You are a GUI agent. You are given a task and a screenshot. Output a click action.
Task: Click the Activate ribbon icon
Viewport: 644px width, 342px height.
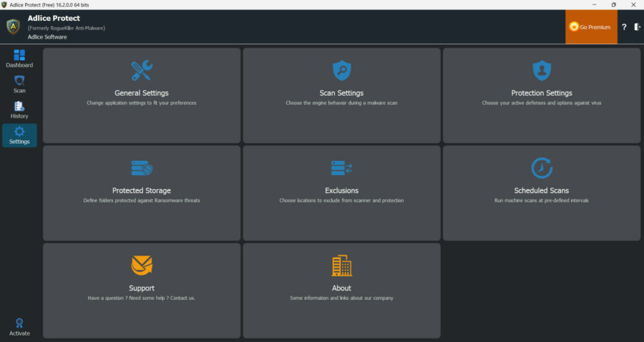19,323
